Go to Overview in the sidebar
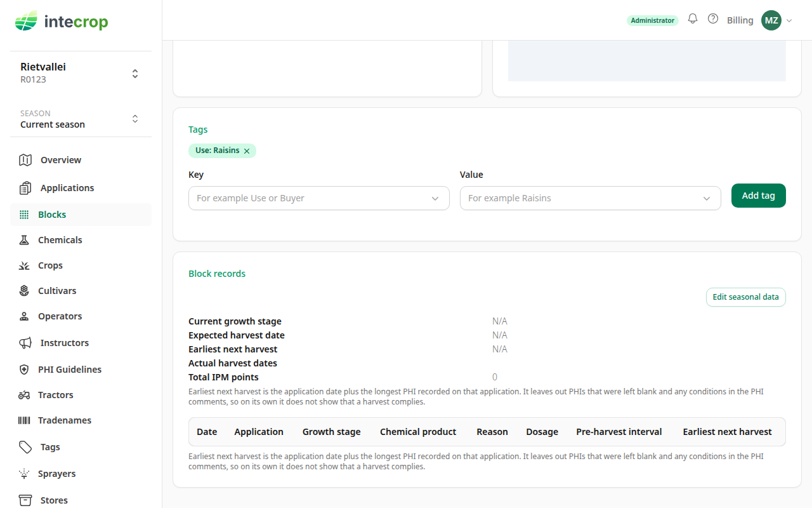This screenshot has width=812, height=508. [x=81, y=160]
